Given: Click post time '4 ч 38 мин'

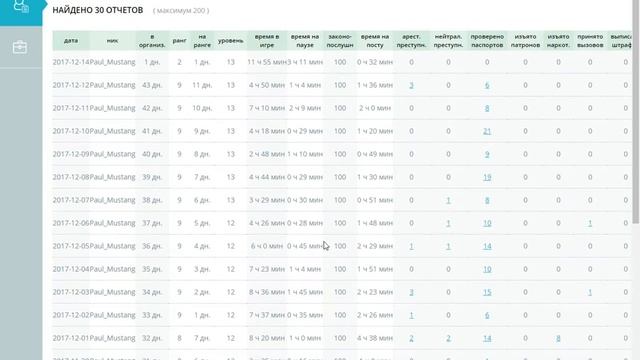Looking at the screenshot, I should [x=375, y=338].
